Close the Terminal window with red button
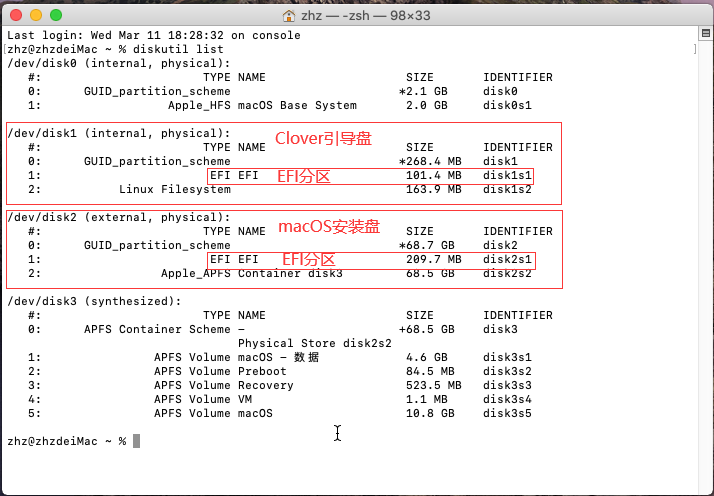 [16, 16]
